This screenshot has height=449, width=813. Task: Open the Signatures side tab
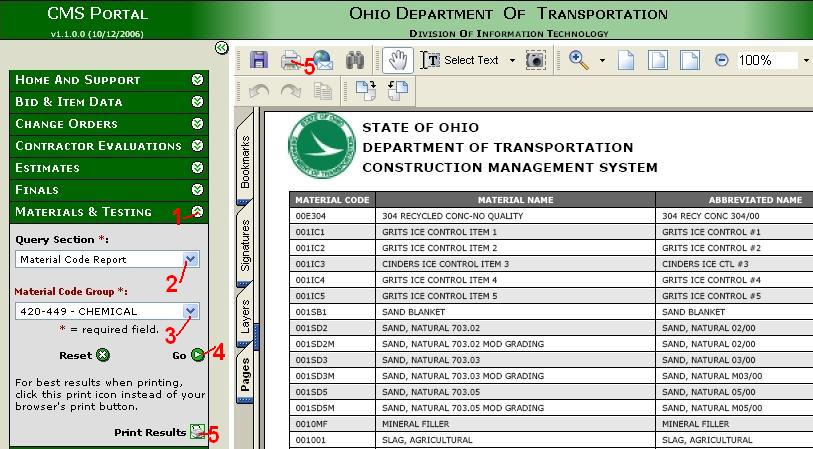245,245
